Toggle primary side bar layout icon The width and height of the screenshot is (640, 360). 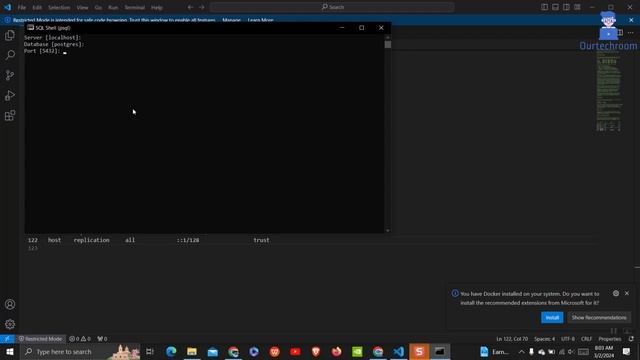(544, 7)
